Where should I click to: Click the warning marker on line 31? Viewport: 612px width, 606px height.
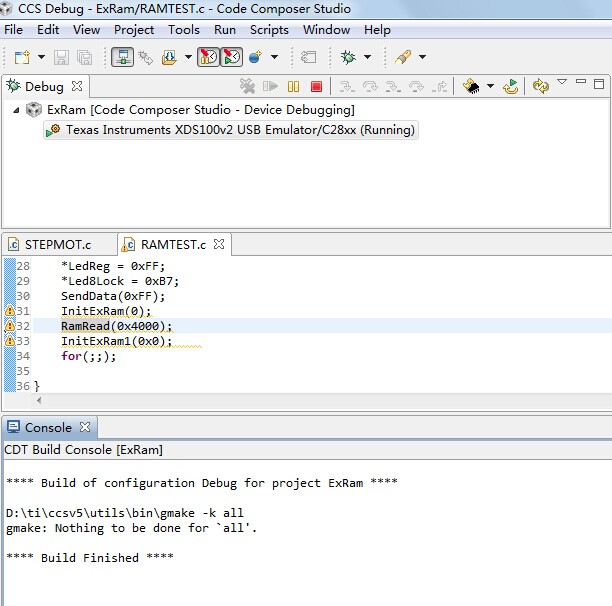click(9, 311)
